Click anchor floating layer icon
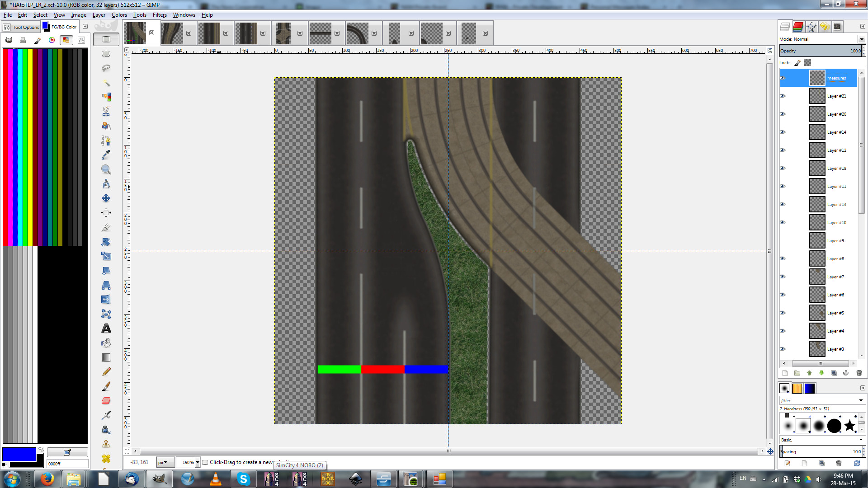 click(x=846, y=373)
